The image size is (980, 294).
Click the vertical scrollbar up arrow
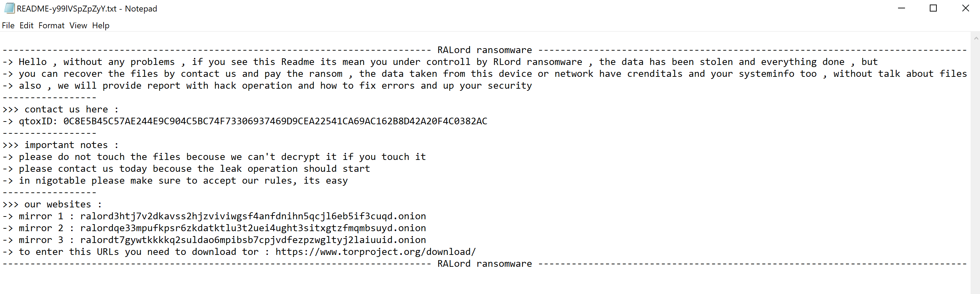coord(975,38)
